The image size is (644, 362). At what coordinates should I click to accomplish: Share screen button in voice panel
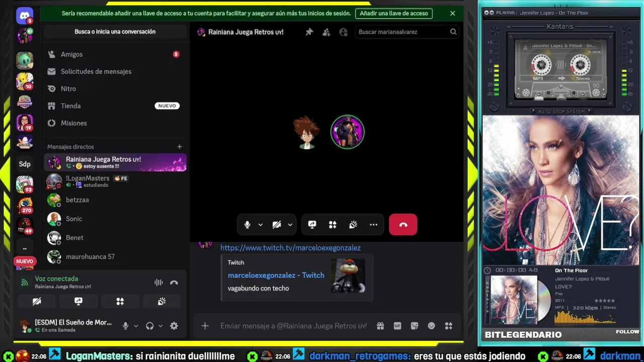pyautogui.click(x=78, y=301)
